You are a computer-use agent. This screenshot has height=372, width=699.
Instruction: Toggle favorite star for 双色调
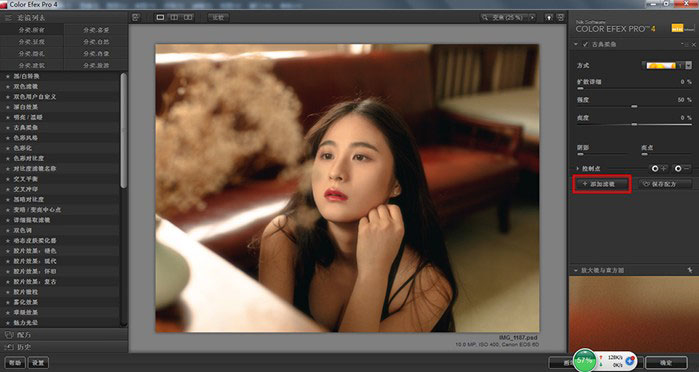click(8, 230)
